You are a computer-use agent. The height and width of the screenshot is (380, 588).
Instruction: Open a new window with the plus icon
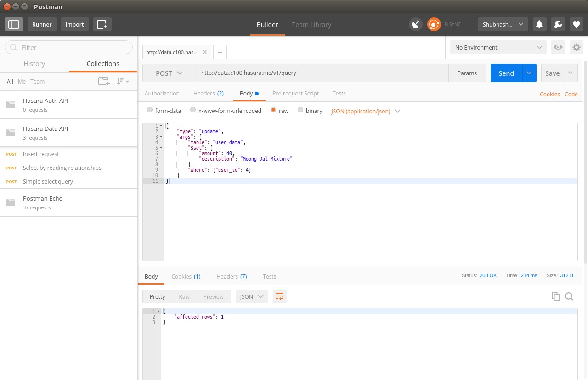pyautogui.click(x=102, y=24)
